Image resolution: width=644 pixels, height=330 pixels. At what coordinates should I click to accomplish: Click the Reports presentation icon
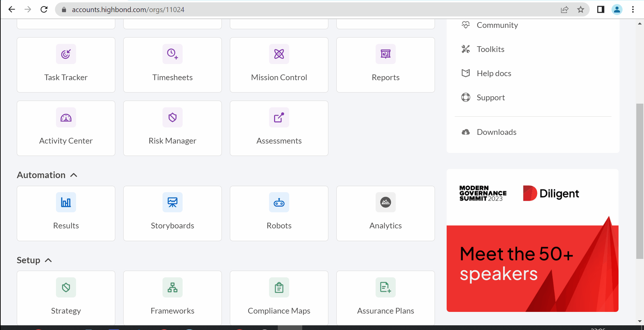click(386, 54)
